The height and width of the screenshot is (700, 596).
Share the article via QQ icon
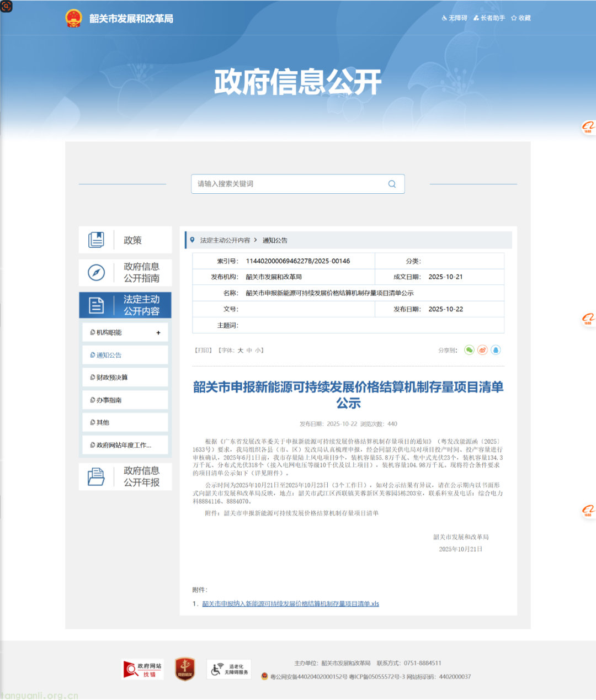(x=496, y=349)
